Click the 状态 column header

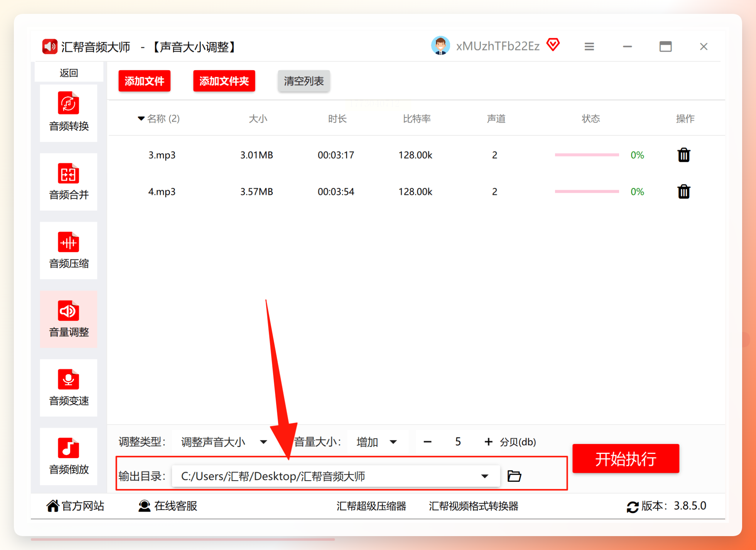click(x=591, y=118)
